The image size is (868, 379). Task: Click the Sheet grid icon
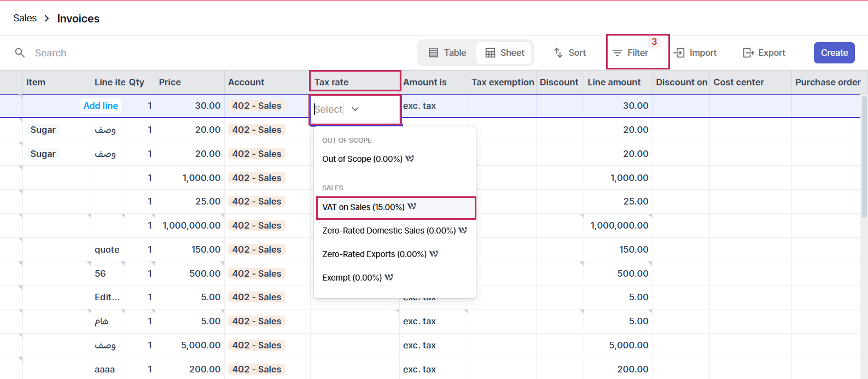pos(490,53)
